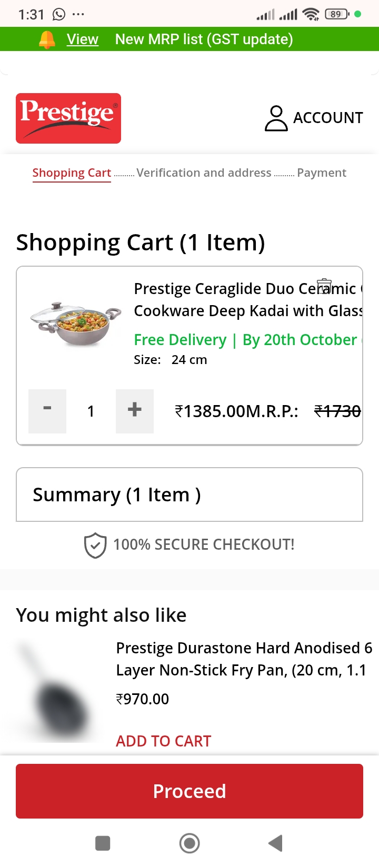Decrease quantity with minus button
Screen dimensions: 379x868
(47, 411)
